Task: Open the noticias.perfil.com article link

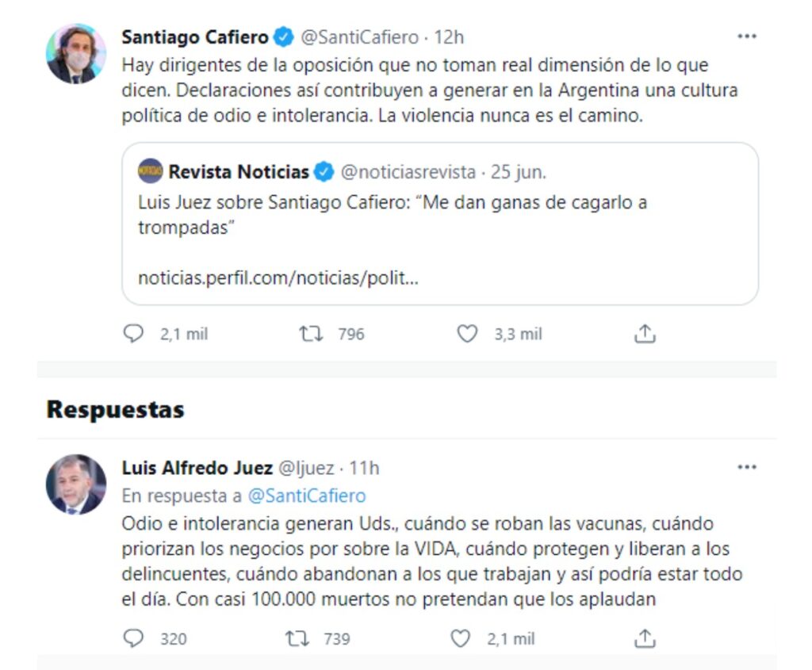Action: point(278,278)
